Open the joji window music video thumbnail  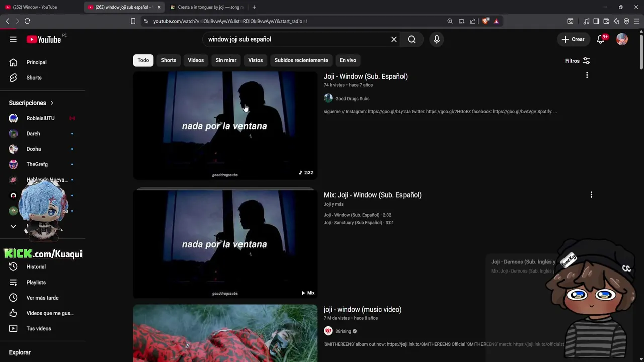click(225, 333)
